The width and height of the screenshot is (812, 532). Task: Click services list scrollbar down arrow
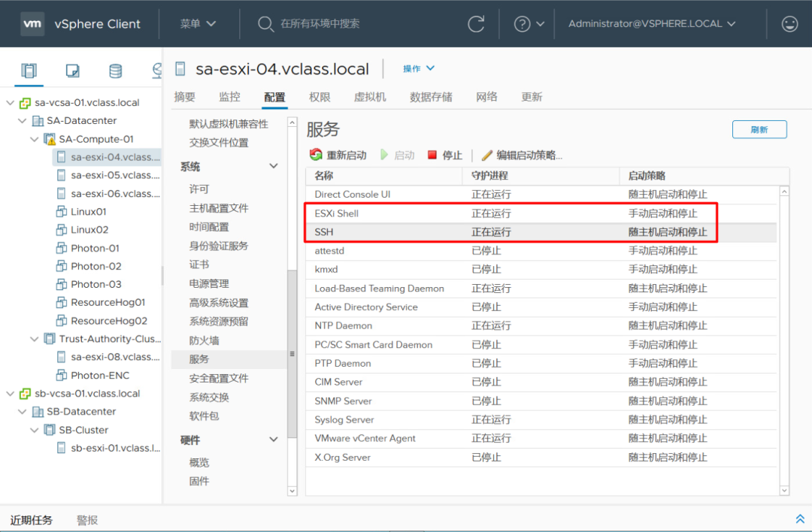click(x=784, y=490)
